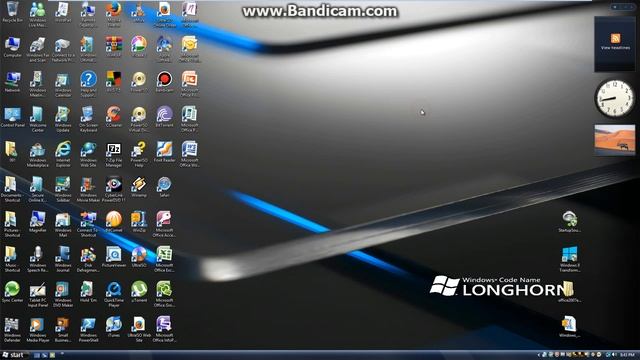Select the Sync Center icon
640x360 pixels.
click(x=12, y=292)
